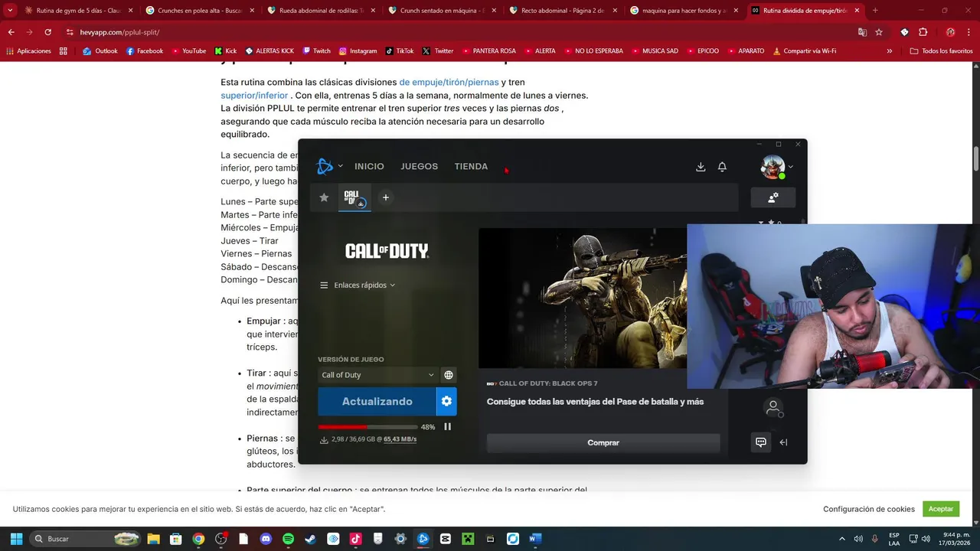
Task: Reload the hevyapp page
Action: pos(47,32)
